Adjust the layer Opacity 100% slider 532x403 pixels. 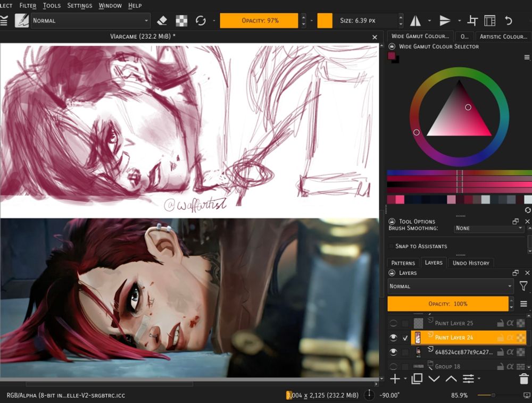pos(448,304)
